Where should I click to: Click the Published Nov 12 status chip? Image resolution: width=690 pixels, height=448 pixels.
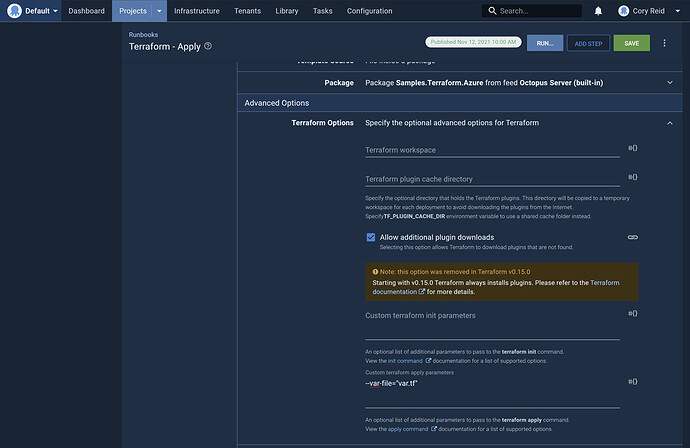click(473, 42)
